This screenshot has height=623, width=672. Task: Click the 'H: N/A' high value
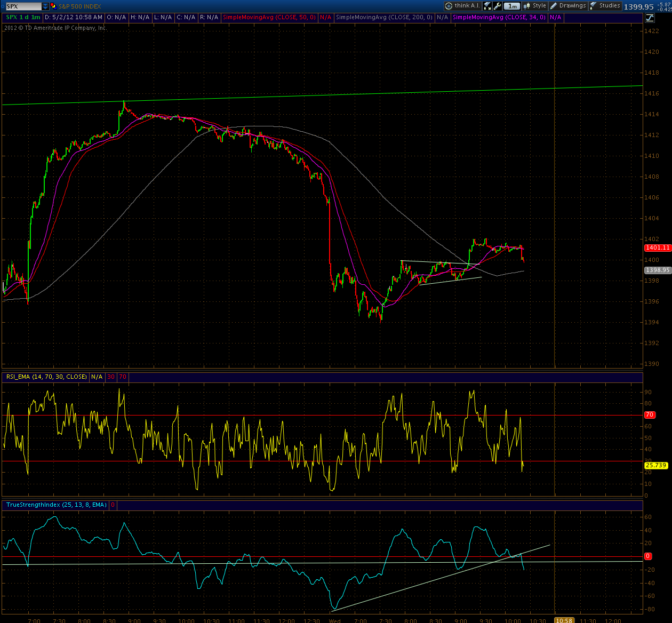(140, 18)
